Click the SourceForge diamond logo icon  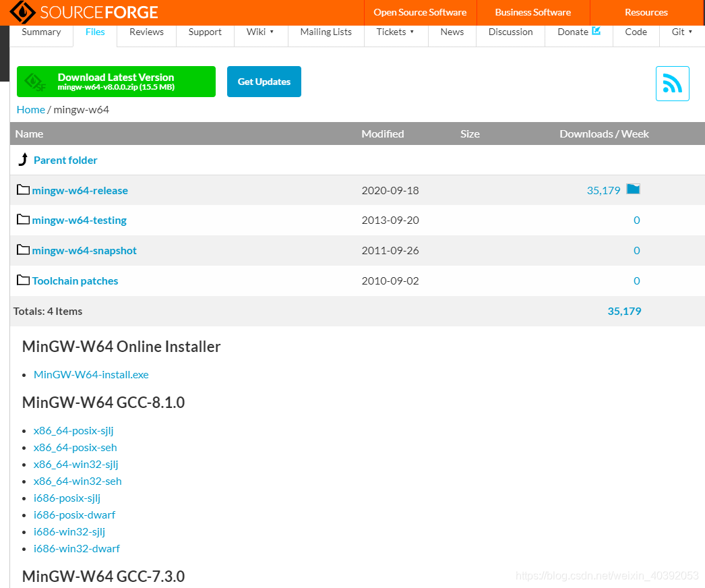click(22, 11)
